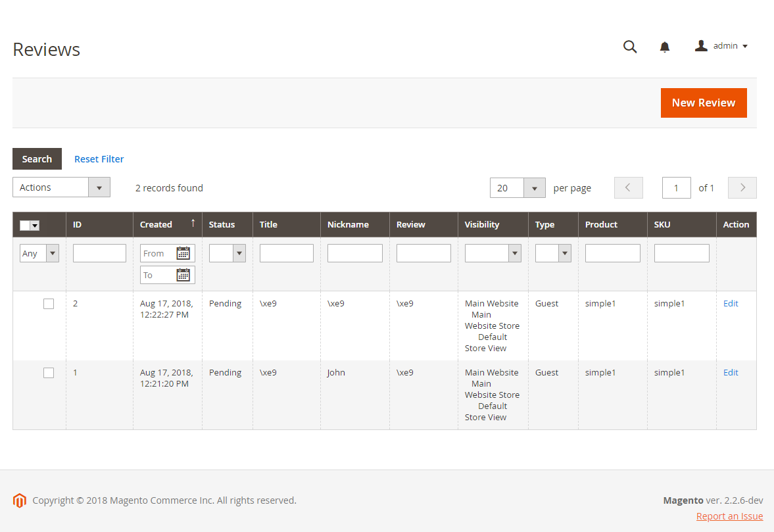
Task: Click the Reset Filter link
Action: 99,158
